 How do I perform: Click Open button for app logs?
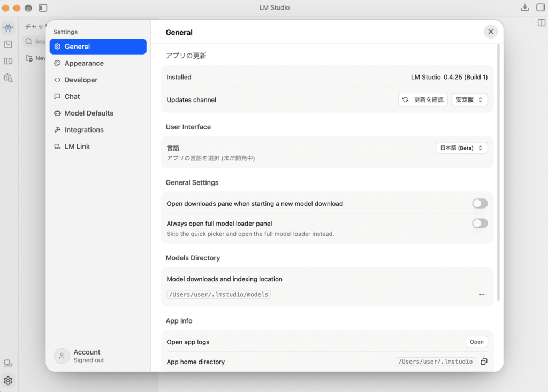(476, 342)
